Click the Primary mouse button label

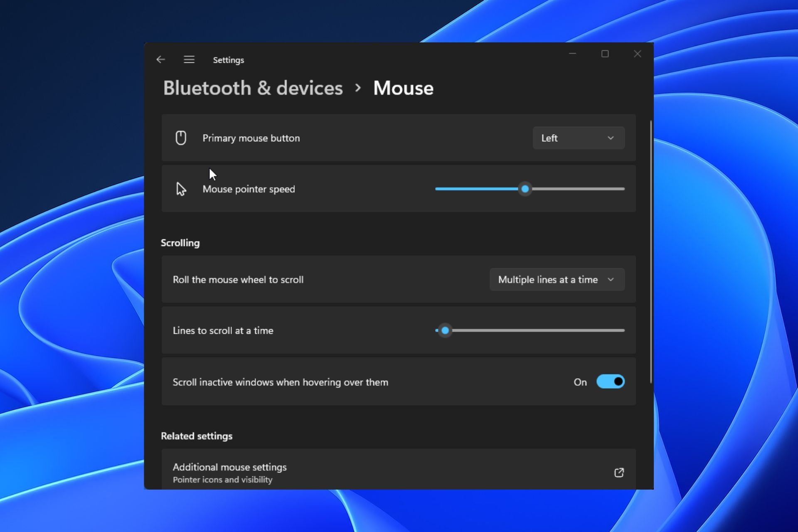coord(251,138)
